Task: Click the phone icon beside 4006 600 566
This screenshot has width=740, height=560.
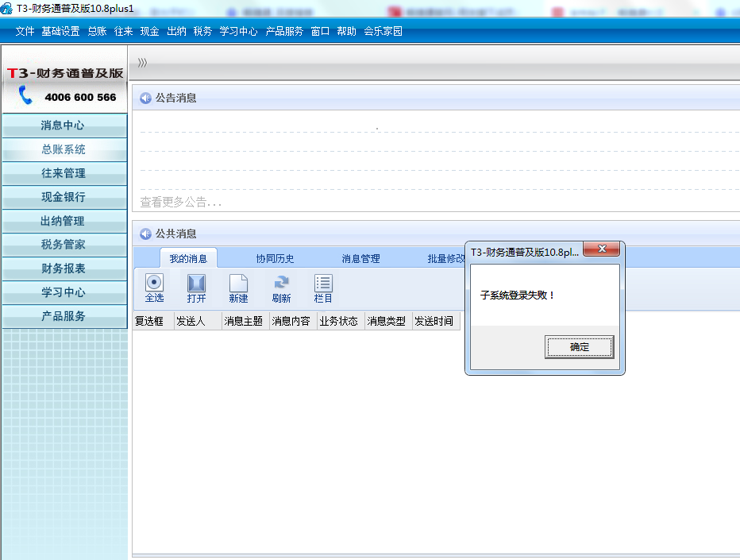Action: (x=25, y=95)
